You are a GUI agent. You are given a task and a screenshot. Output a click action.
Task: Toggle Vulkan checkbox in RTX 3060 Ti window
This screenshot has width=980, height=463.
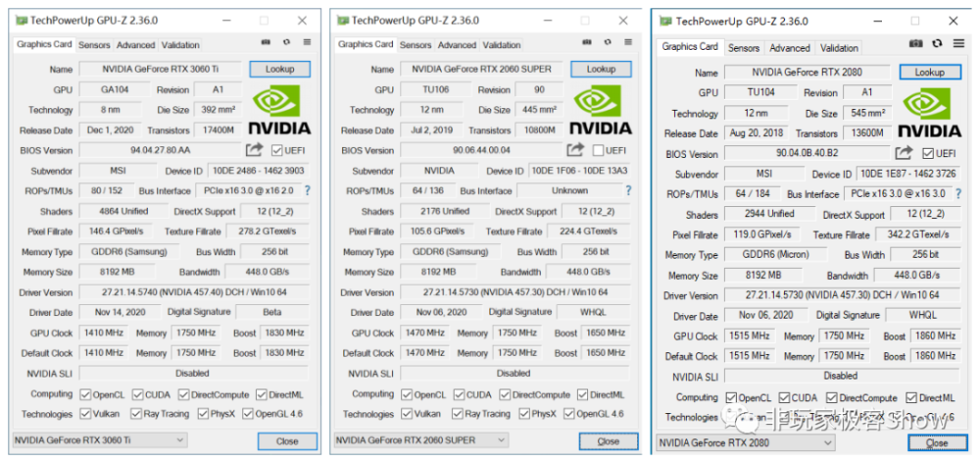pyautogui.click(x=85, y=414)
